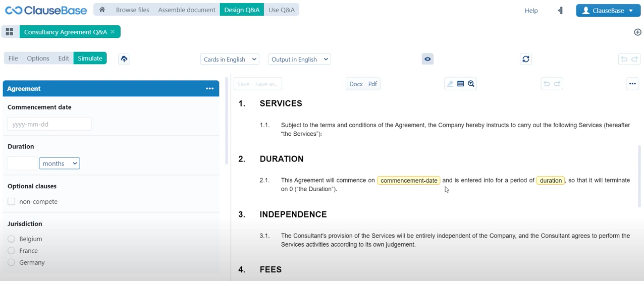Open the grid dashboard icon beside the tab

pos(10,32)
